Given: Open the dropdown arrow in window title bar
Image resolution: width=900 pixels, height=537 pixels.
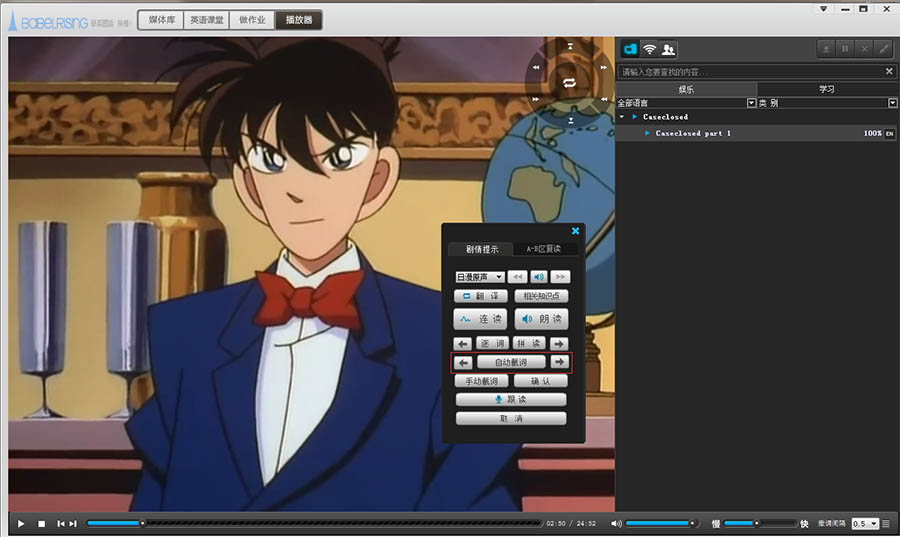Looking at the screenshot, I should pyautogui.click(x=824, y=9).
